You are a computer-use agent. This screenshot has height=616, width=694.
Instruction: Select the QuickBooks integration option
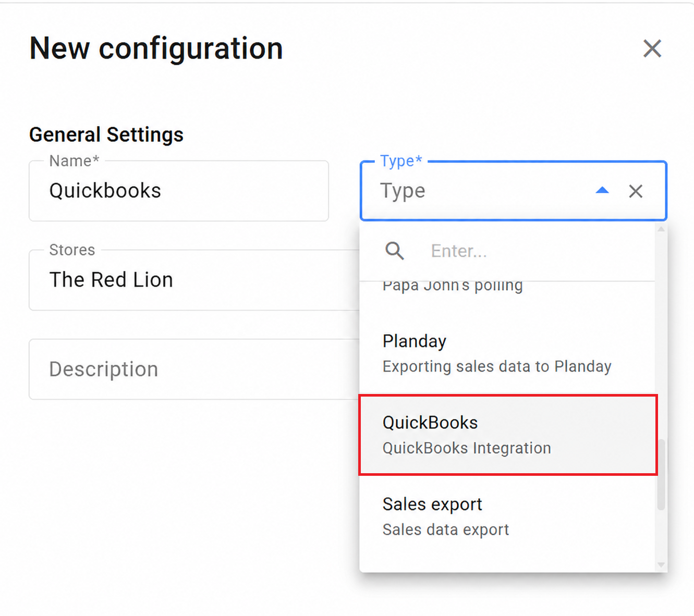(x=508, y=435)
